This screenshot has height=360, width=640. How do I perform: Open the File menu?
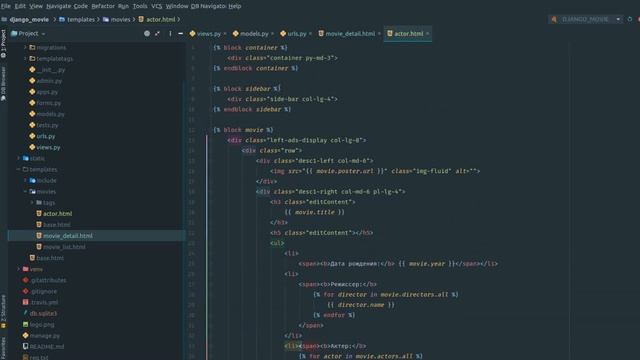tap(6, 6)
